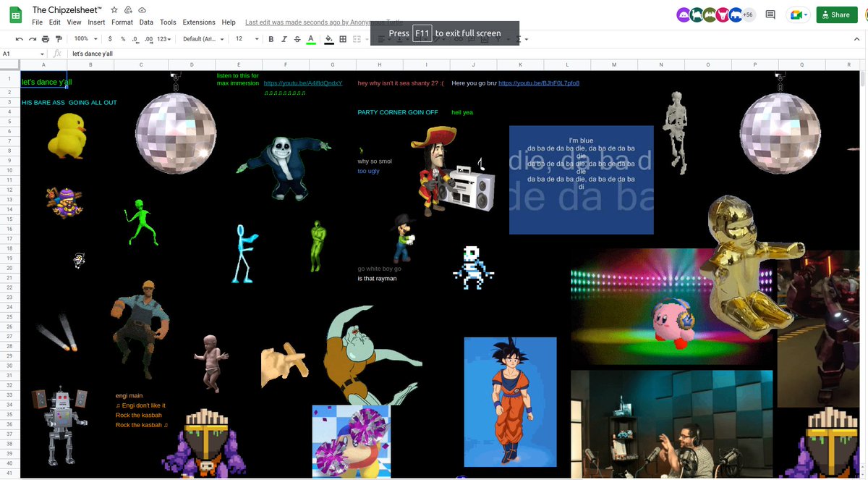Viewport: 868px width, 480px height.
Task: Redo the last action
Action: pos(32,39)
